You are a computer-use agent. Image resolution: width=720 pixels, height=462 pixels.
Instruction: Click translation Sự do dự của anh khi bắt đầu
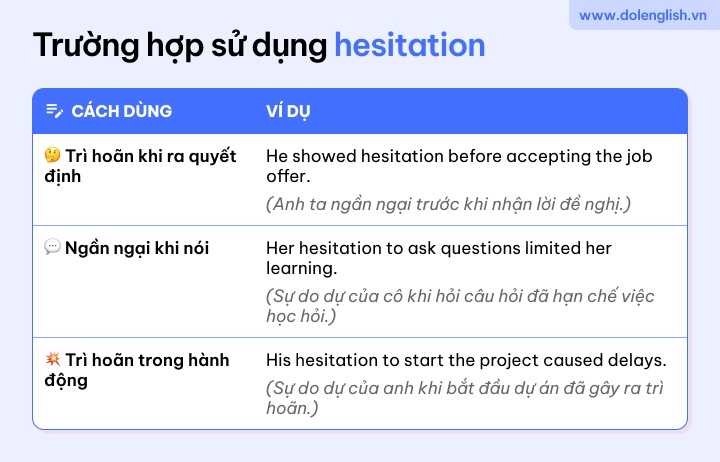pyautogui.click(x=465, y=398)
